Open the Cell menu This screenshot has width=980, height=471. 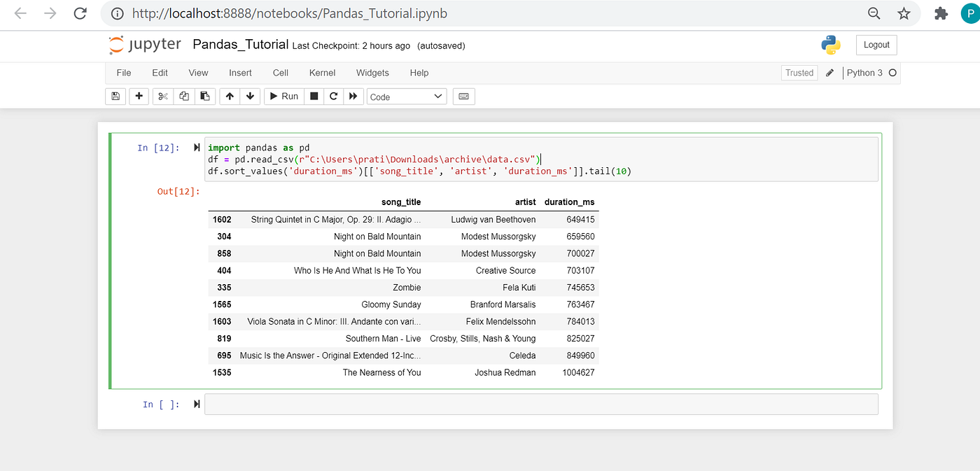click(x=280, y=72)
